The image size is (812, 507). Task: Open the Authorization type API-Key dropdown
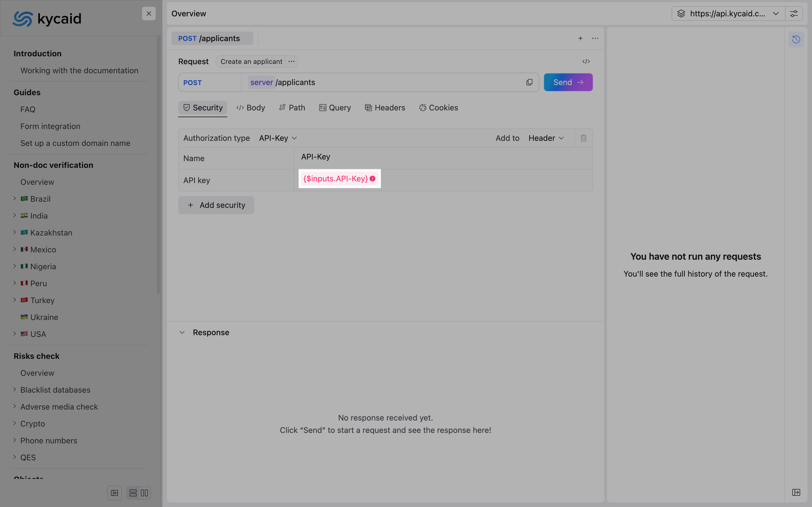[278, 138]
